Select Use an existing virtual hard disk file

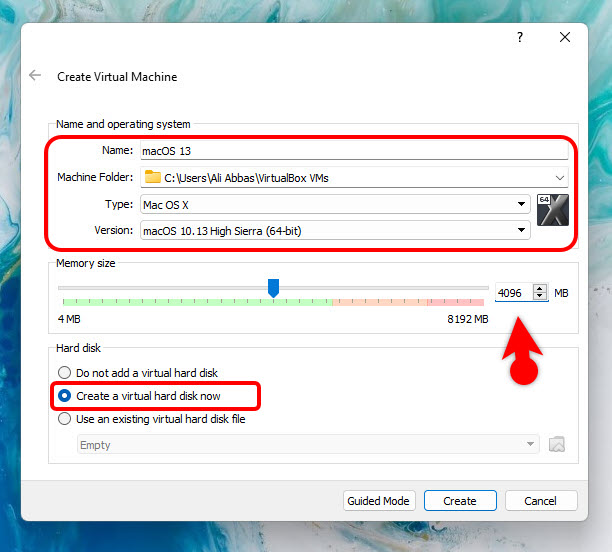[x=151, y=419]
